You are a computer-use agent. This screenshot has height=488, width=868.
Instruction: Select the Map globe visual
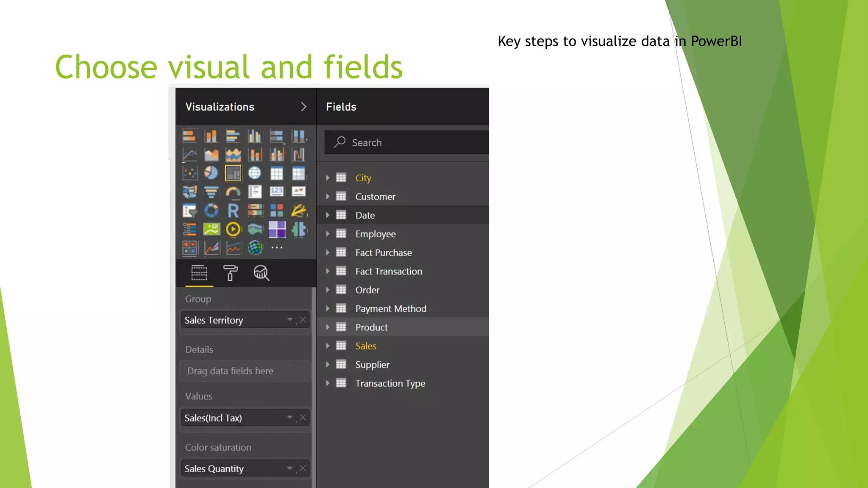pyautogui.click(x=255, y=173)
